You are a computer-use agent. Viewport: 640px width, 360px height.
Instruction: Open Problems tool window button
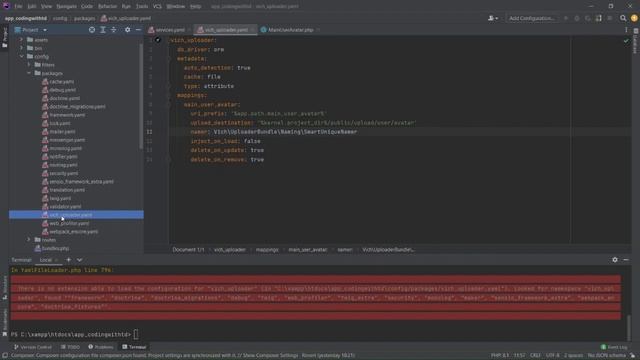(100, 347)
